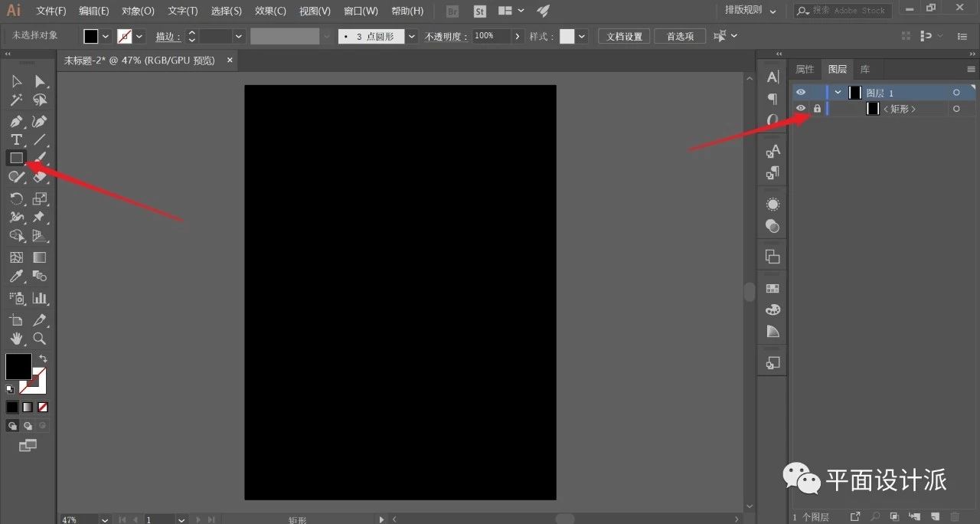Image resolution: width=980 pixels, height=524 pixels.
Task: Close the 未标题-2 document tab
Action: (230, 60)
